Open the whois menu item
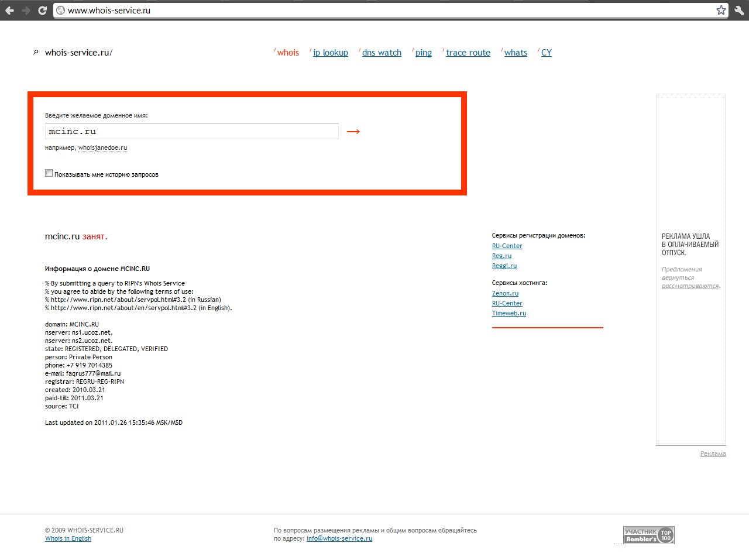Screen dimensions: 749x560 click(288, 53)
